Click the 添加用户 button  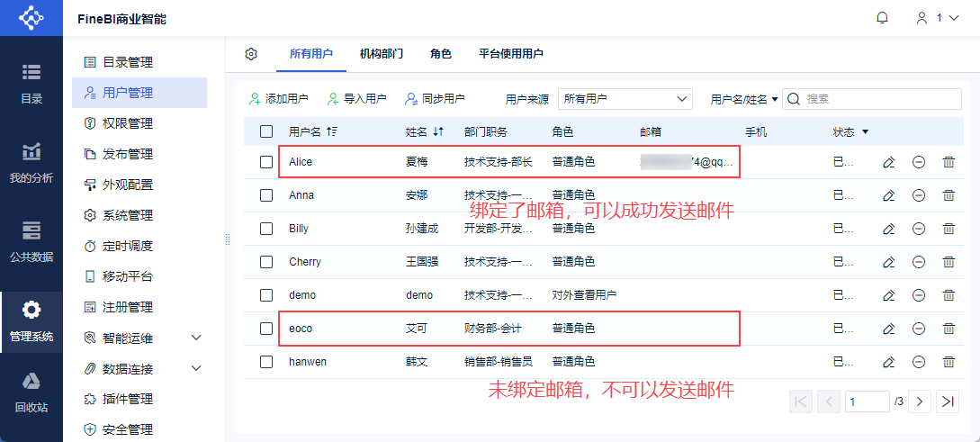[x=279, y=99]
